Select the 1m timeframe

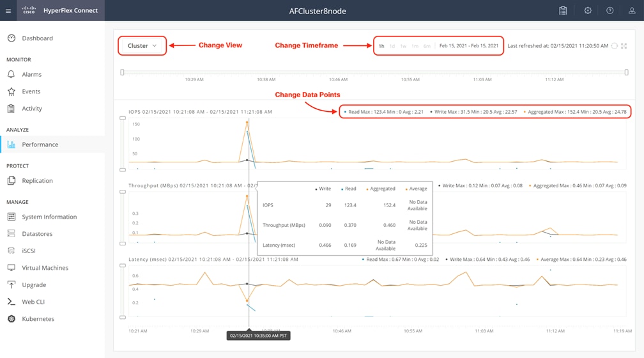pos(415,46)
